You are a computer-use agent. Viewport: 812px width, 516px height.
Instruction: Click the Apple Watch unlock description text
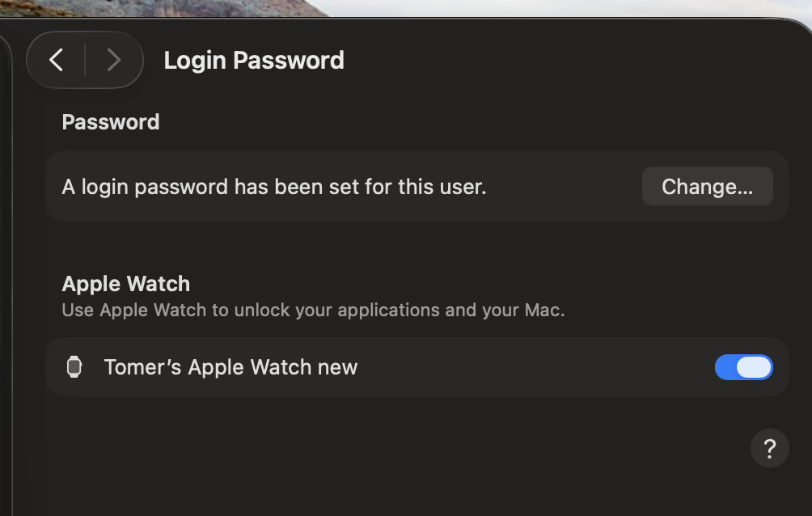[313, 310]
